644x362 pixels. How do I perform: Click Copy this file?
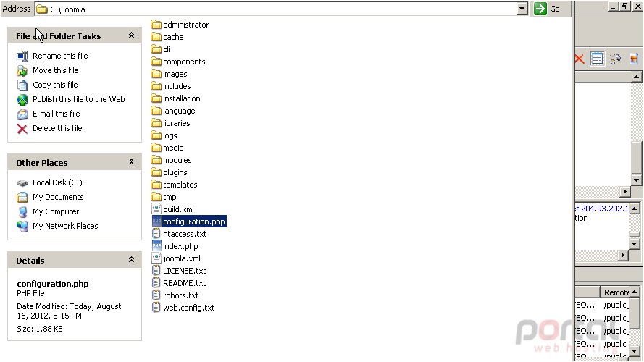(55, 85)
